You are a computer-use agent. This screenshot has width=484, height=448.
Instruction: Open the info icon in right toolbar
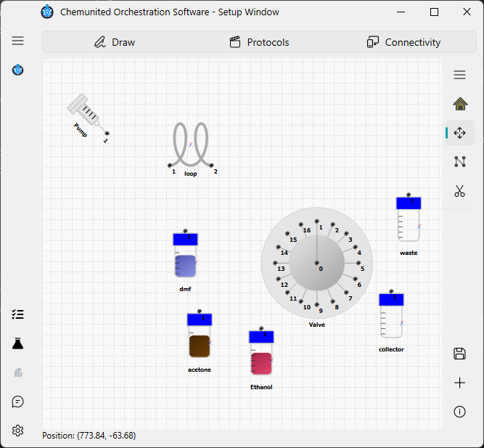tap(459, 412)
